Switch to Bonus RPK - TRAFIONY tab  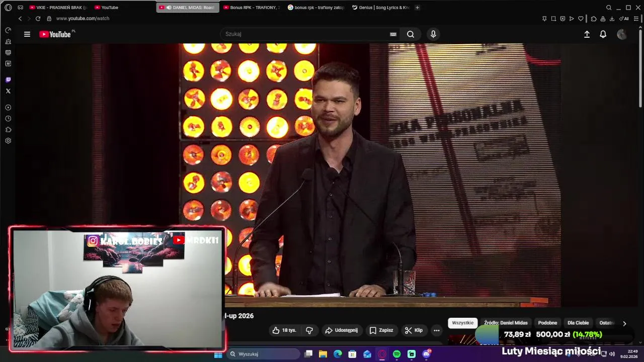coord(252,8)
